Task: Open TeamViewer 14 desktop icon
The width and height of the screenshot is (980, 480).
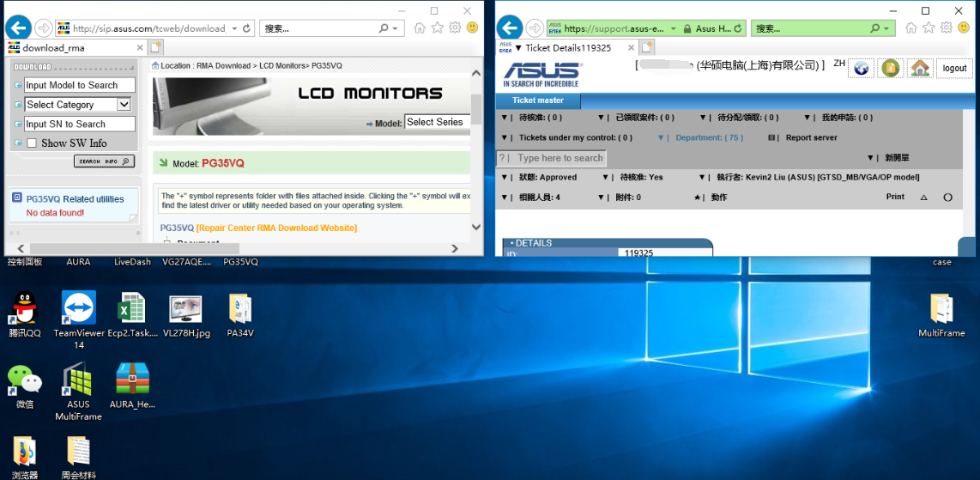Action: coord(79,320)
